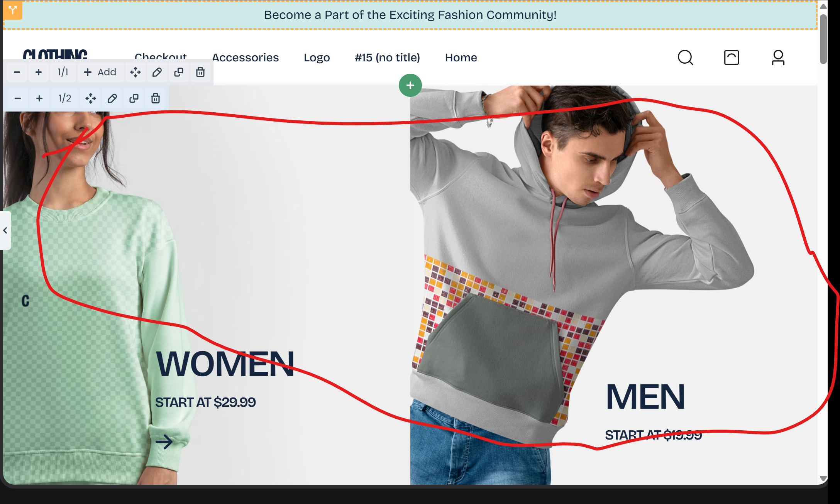Click the move arrows icon in the 1/2 toolbar
Viewport: 840px width, 504px height.
[x=90, y=98]
